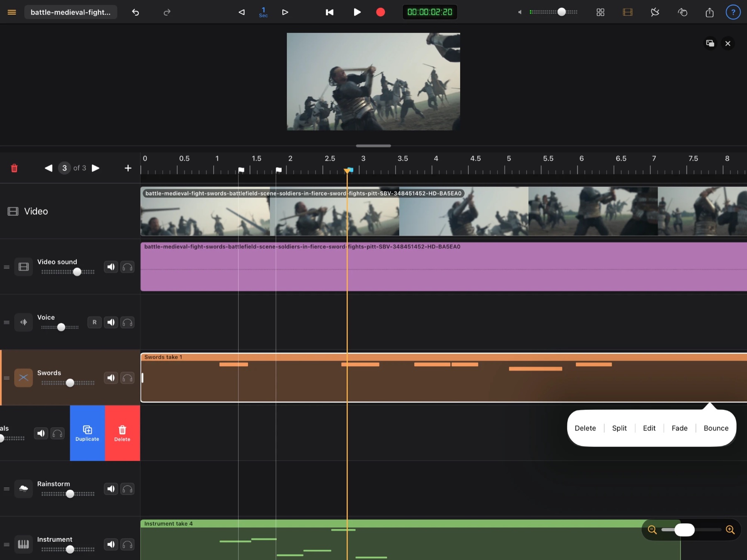Solo the Video sound track with headphones
Image resolution: width=747 pixels, height=560 pixels.
(127, 267)
